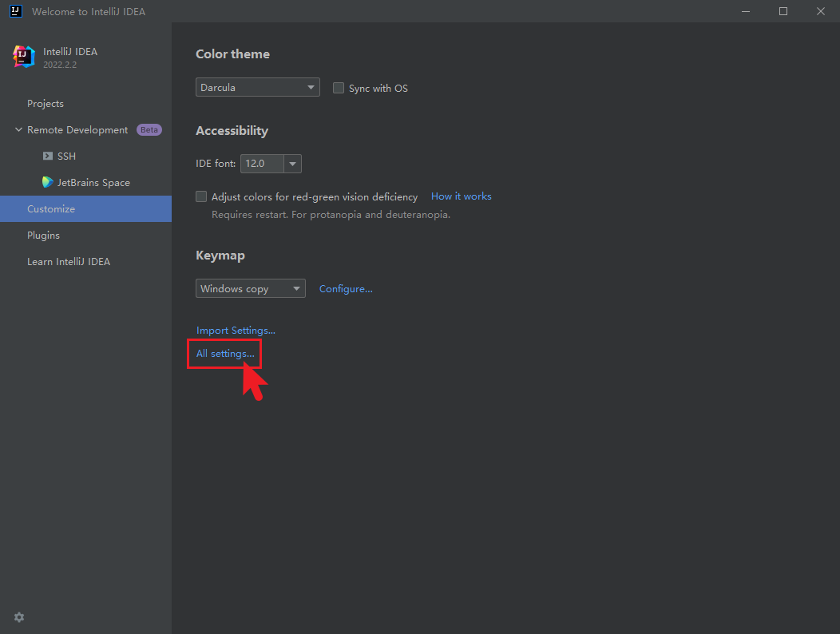840x634 pixels.
Task: Click the IntelliJ icon in the title bar
Action: (16, 11)
